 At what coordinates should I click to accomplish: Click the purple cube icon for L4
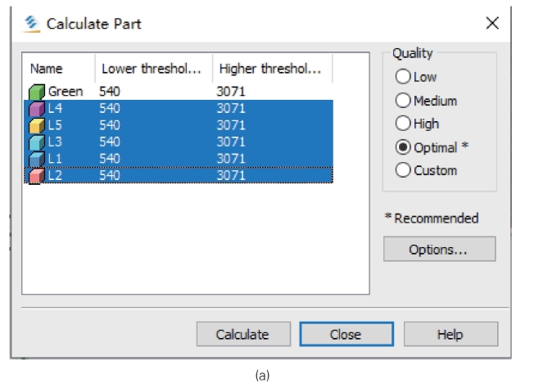click(36, 109)
